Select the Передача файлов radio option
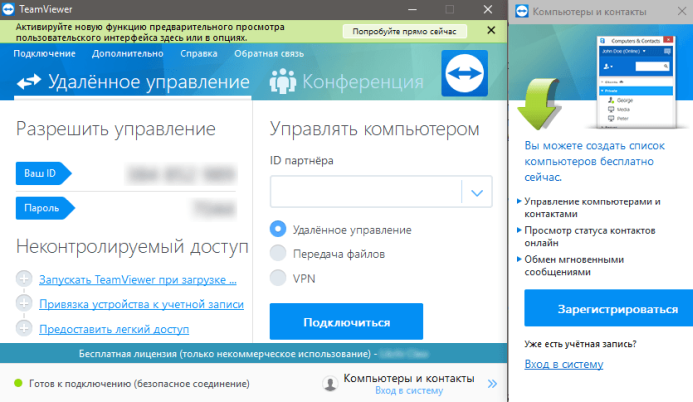Screen dimensions: 693x402 (278, 254)
